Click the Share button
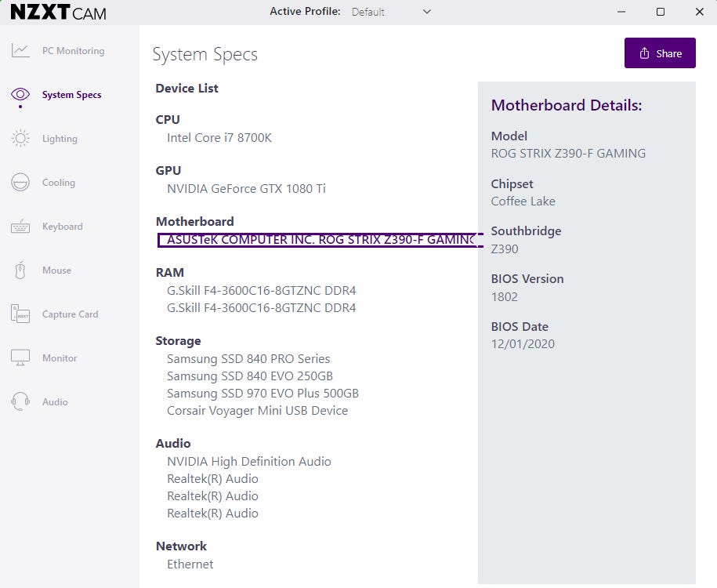Image resolution: width=717 pixels, height=588 pixels. coord(660,53)
